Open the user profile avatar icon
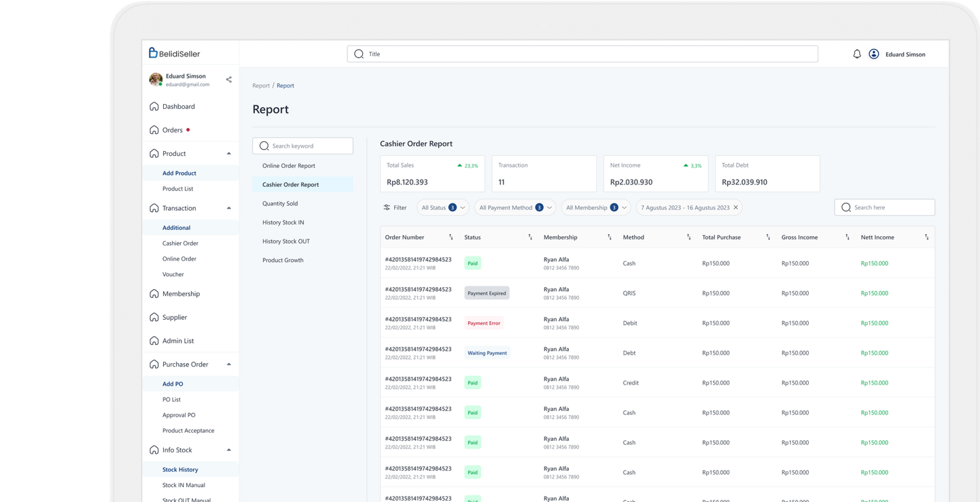Image resolution: width=980 pixels, height=502 pixels. pyautogui.click(x=874, y=54)
